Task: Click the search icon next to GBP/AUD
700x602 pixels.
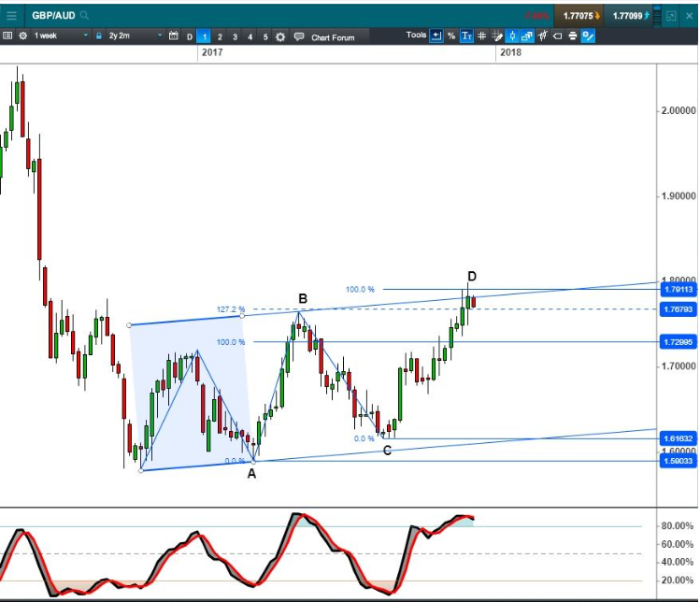Action: pos(85,16)
